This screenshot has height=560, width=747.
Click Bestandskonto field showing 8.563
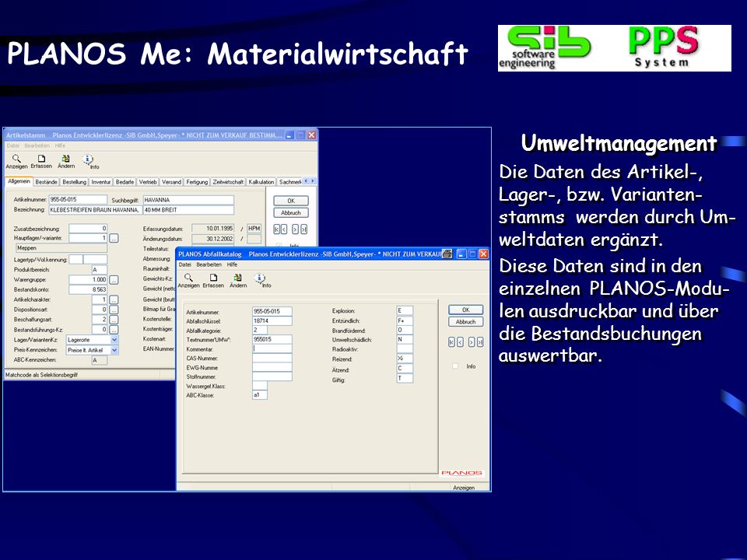click(x=88, y=289)
